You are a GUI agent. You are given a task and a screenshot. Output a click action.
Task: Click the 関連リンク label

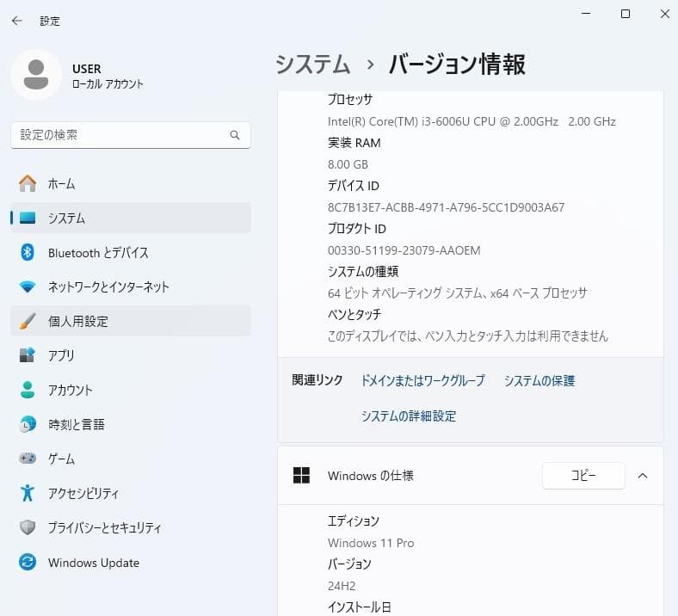click(317, 380)
